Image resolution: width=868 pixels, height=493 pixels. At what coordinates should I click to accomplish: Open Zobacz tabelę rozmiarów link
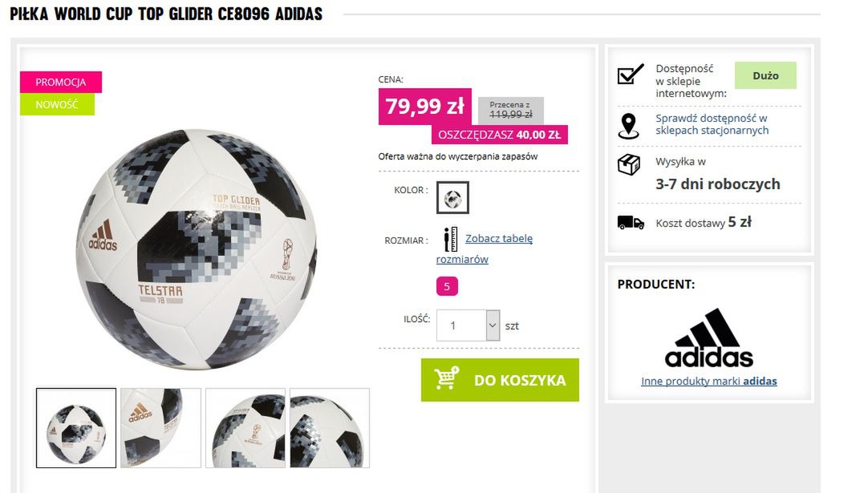tap(485, 249)
